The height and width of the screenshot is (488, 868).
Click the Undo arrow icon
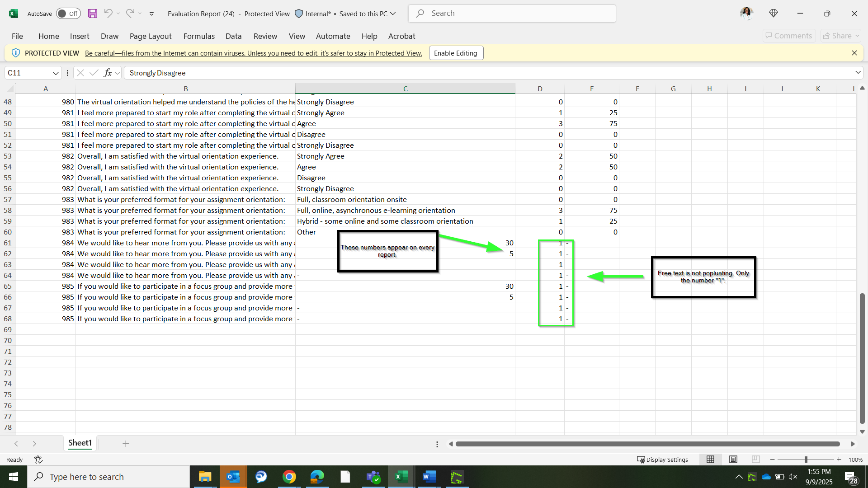108,14
